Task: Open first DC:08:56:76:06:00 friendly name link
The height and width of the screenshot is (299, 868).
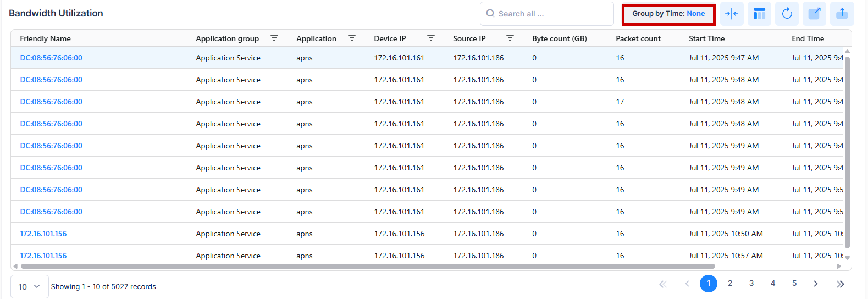Action: tap(51, 58)
